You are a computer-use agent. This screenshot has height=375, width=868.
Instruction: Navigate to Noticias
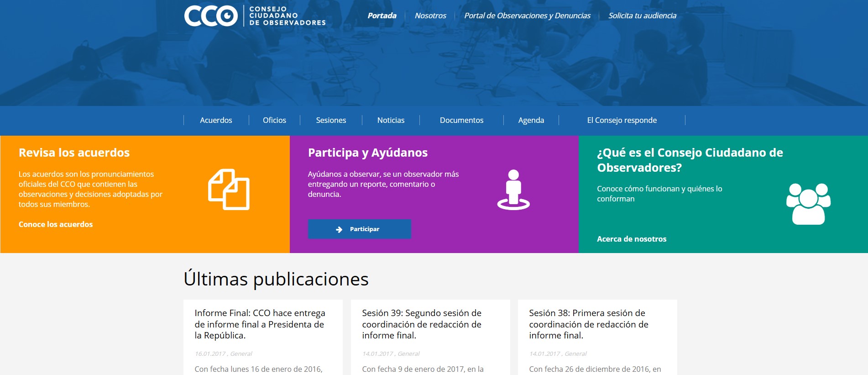click(x=391, y=120)
